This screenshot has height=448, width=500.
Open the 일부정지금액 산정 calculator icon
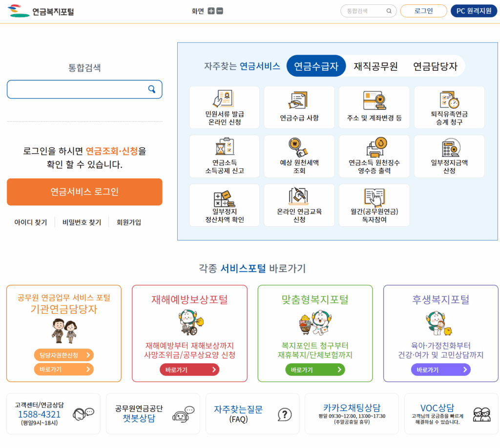pyautogui.click(x=449, y=156)
